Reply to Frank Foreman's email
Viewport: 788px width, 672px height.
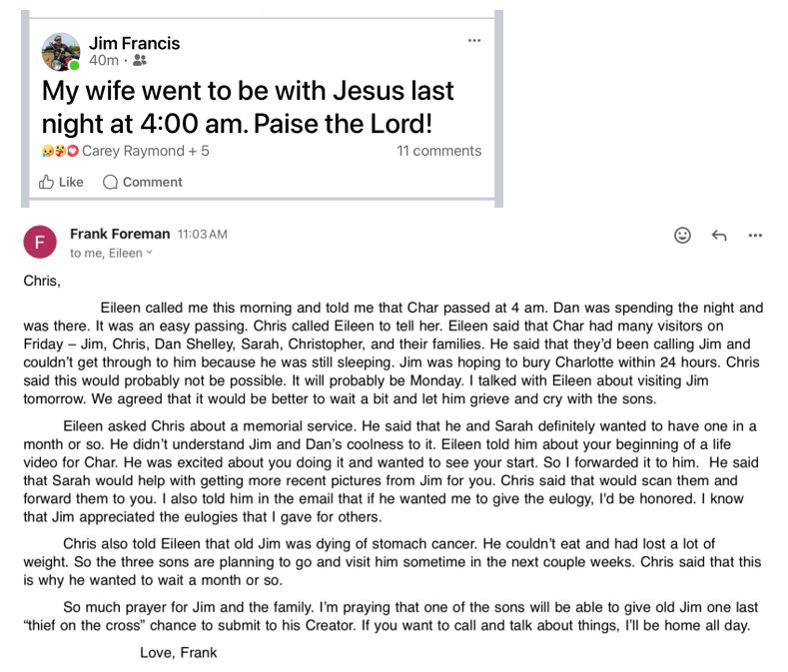(x=718, y=235)
